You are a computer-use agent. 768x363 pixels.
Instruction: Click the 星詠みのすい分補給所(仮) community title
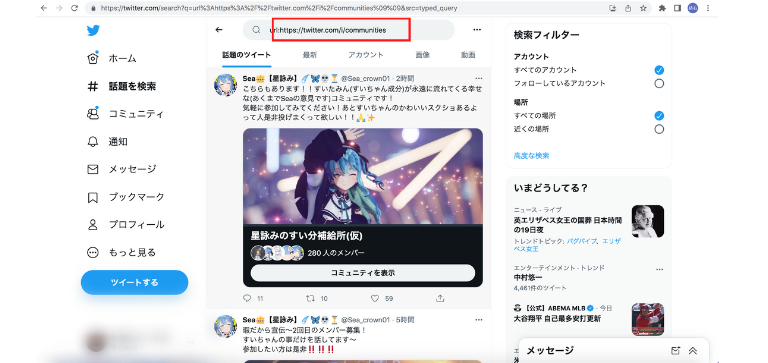tap(307, 236)
